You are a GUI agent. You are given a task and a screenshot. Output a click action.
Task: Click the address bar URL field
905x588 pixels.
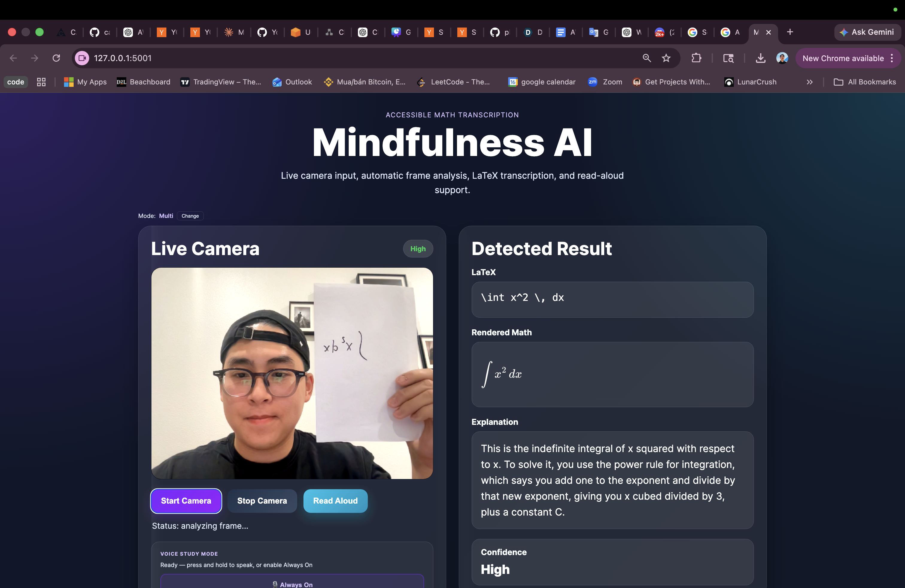pos(342,58)
